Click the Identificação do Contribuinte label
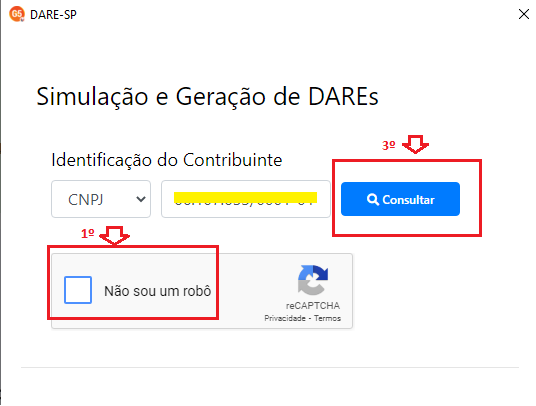Viewport: 536px width, 406px height. click(x=167, y=160)
